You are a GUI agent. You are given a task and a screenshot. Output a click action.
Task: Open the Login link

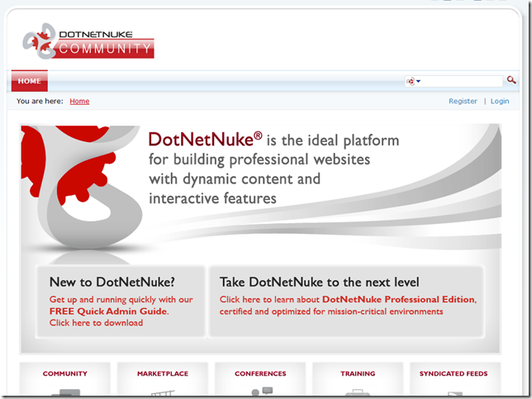(x=500, y=101)
